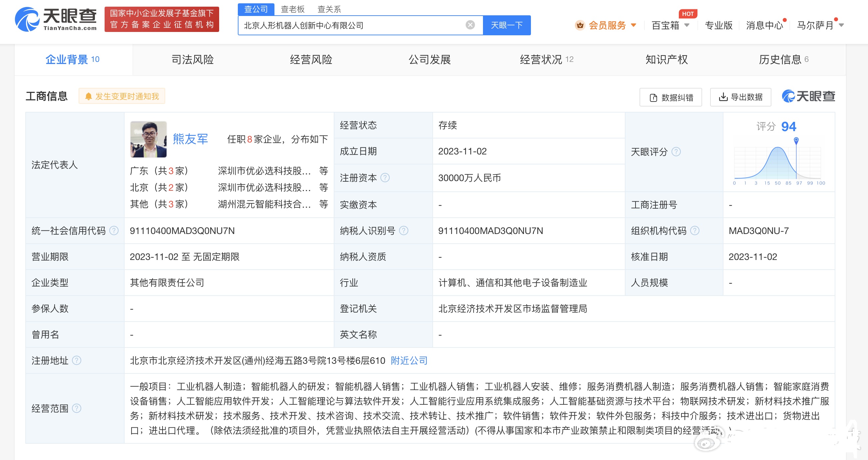Click the 天眼一下 search button
The height and width of the screenshot is (460, 868).
coord(507,25)
